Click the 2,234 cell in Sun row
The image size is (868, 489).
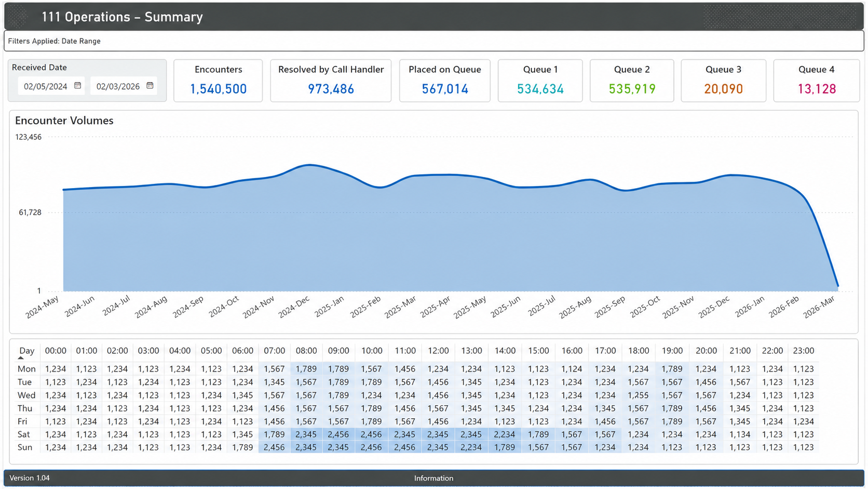(471, 447)
